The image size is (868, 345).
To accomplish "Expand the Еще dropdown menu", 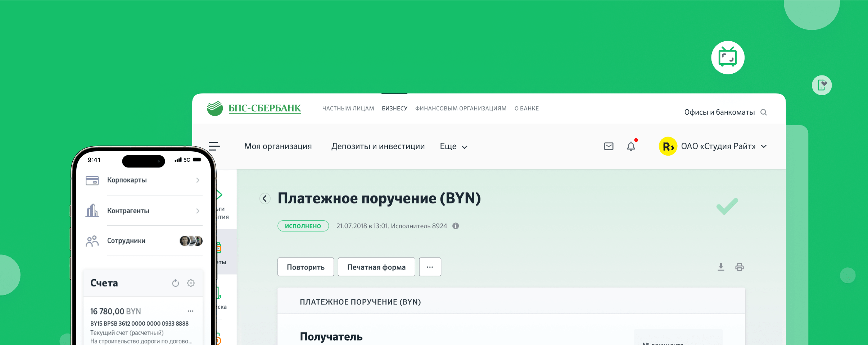I will tap(453, 147).
